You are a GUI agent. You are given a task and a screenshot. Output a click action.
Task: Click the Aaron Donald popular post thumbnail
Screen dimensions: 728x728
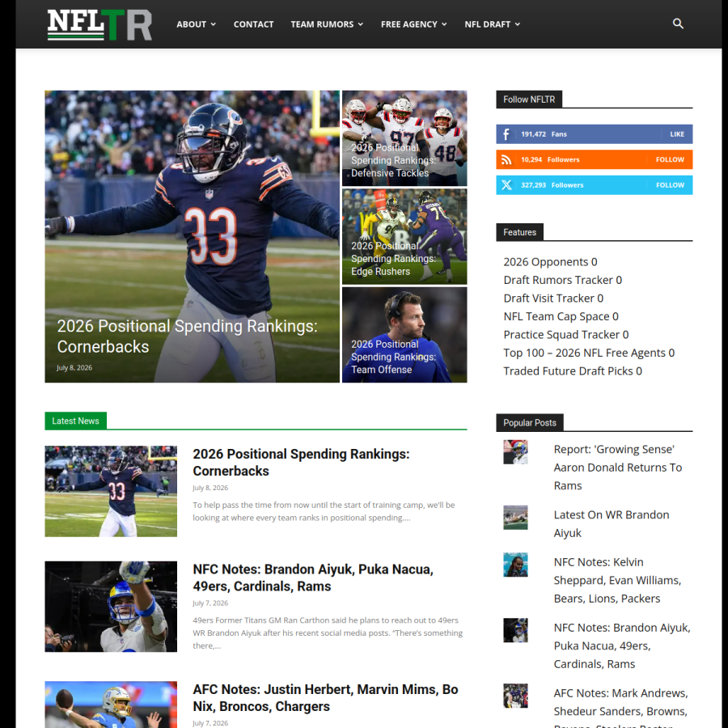(515, 451)
